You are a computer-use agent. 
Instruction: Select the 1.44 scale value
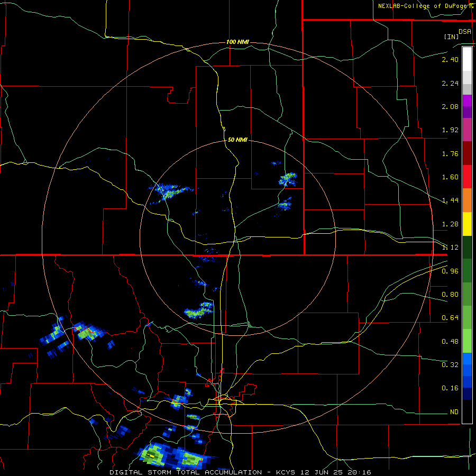(450, 200)
